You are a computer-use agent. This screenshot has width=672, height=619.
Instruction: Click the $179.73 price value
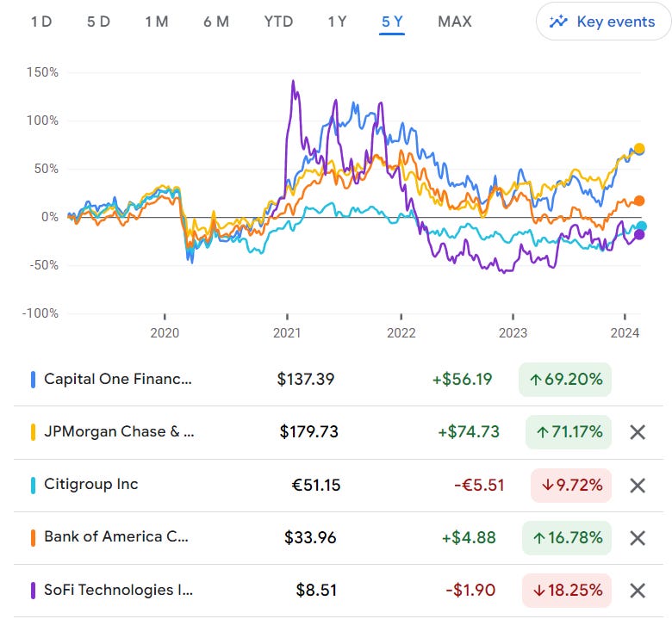(x=309, y=432)
